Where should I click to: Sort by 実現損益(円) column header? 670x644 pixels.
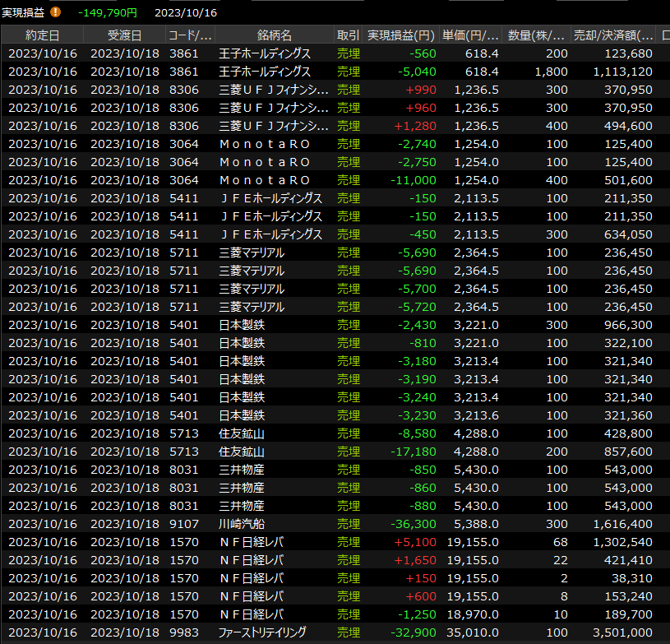400,35
